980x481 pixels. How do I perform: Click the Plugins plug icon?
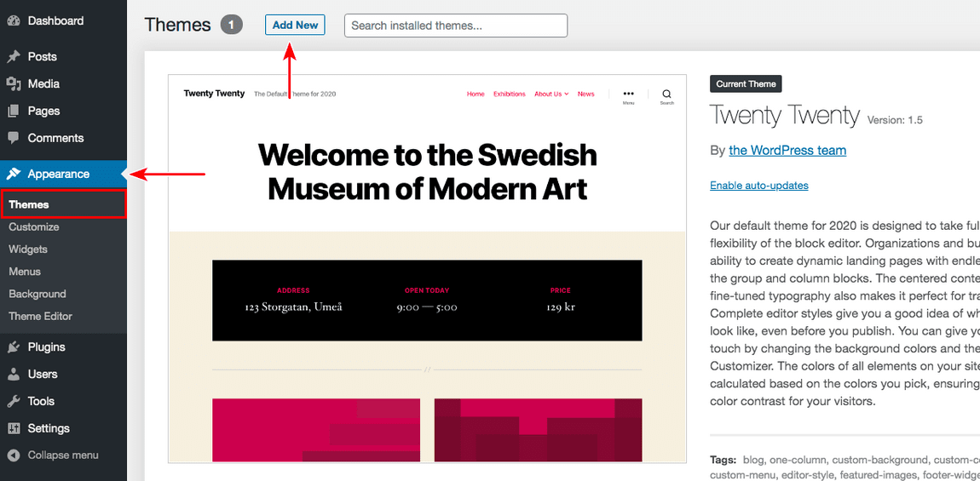click(x=13, y=347)
